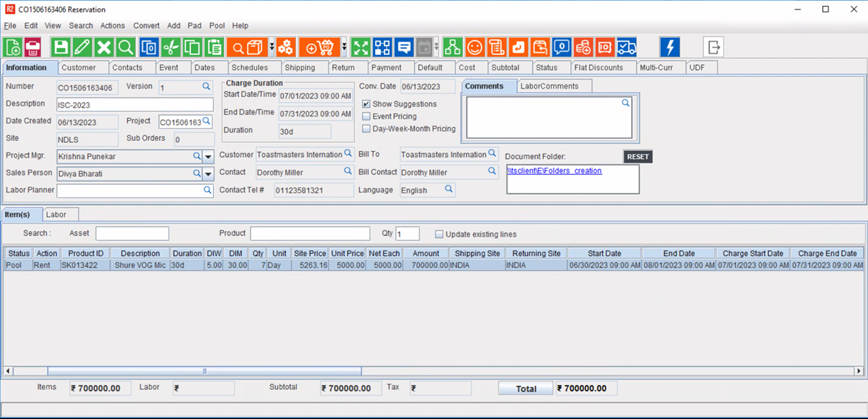
Task: Tick the Update existing lines checkbox
Action: click(x=439, y=234)
